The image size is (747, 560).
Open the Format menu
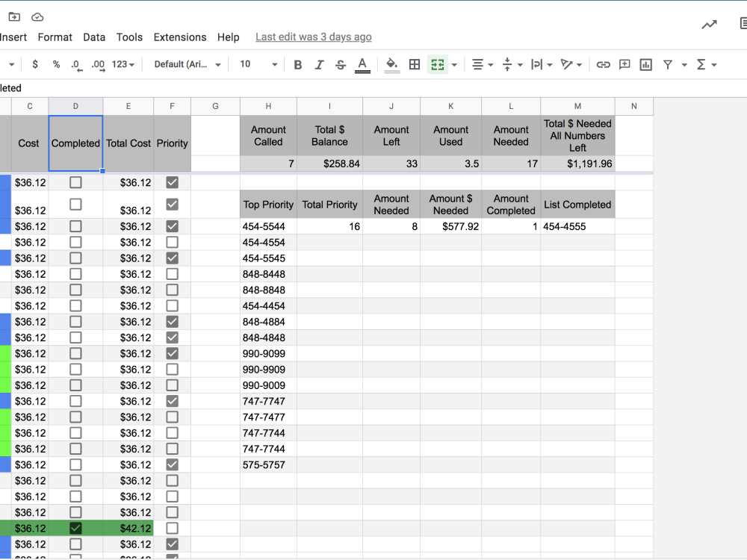click(x=55, y=37)
